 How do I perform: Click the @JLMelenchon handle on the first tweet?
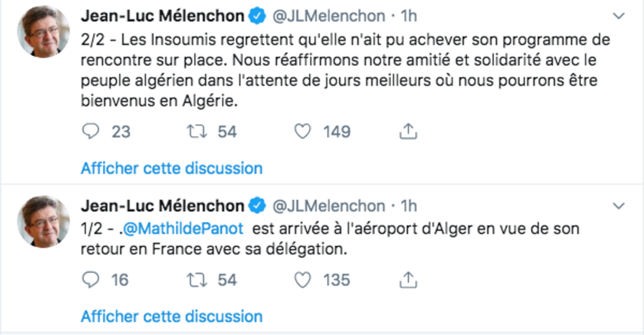point(329,16)
